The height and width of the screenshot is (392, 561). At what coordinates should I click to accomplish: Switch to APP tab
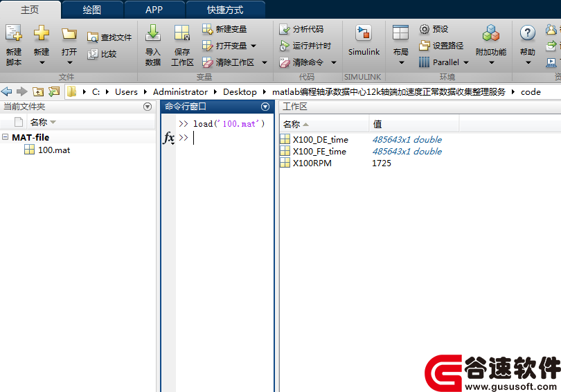coord(154,10)
